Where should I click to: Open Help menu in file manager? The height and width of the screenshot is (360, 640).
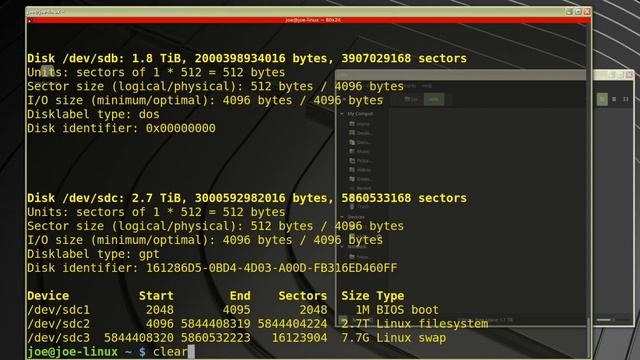(x=427, y=86)
